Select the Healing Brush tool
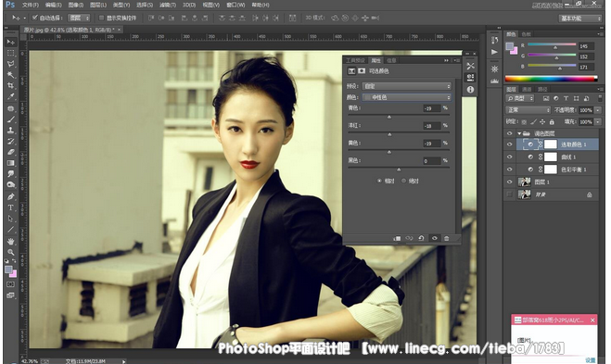 [x=10, y=108]
